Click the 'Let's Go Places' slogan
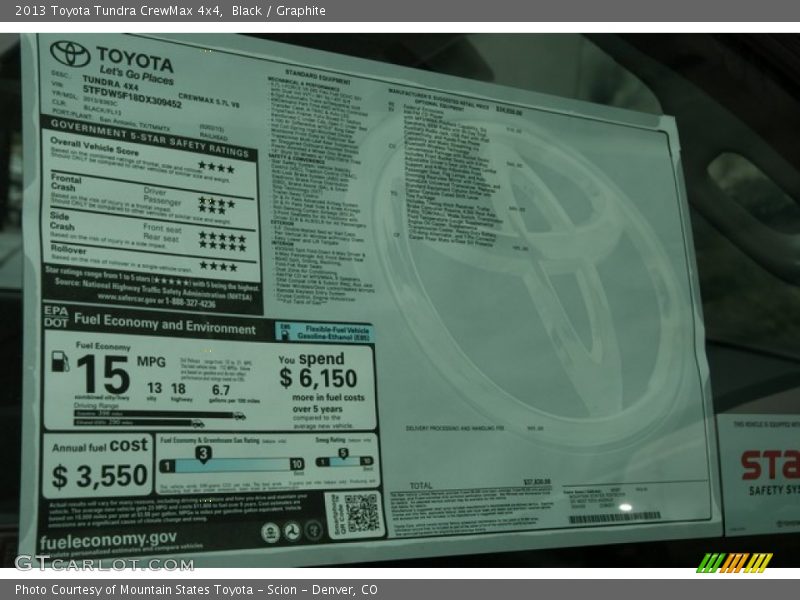This screenshot has width=800, height=600. pyautogui.click(x=136, y=75)
